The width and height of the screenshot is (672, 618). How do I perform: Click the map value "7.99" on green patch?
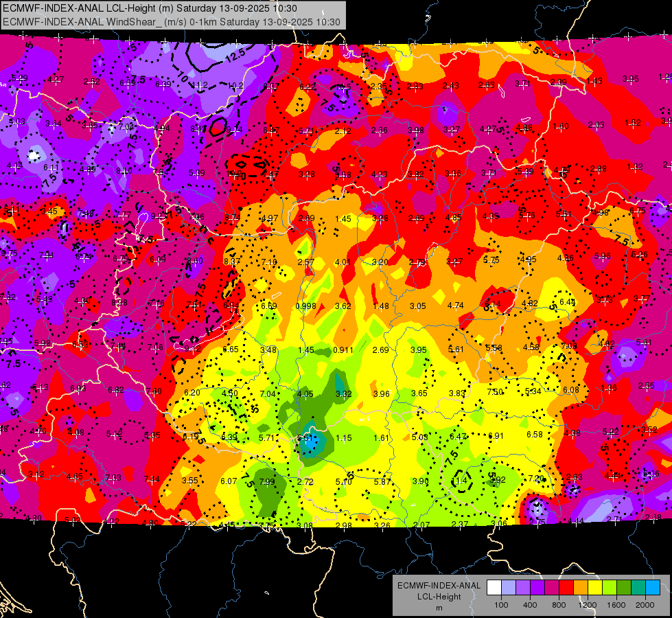(267, 481)
